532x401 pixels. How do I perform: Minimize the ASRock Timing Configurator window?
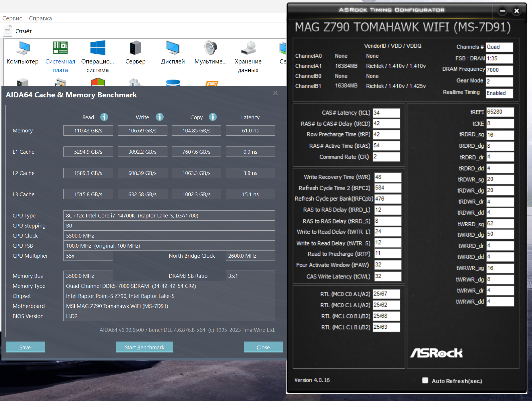pos(502,11)
